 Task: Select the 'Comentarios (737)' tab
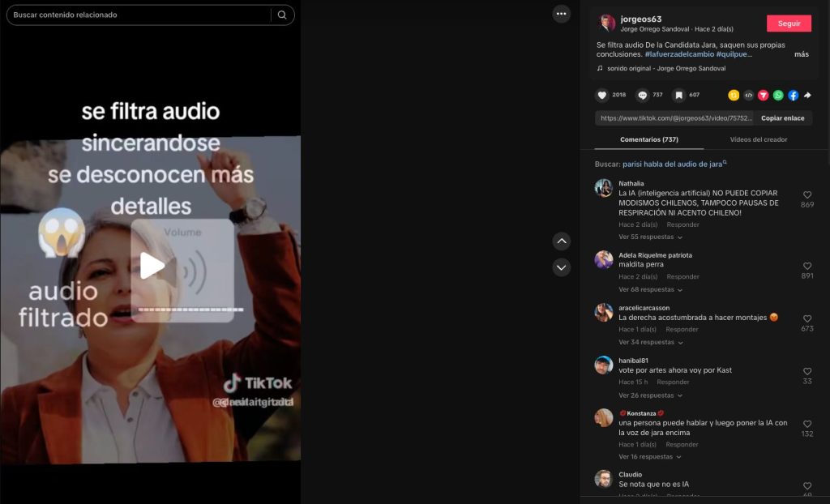point(648,139)
